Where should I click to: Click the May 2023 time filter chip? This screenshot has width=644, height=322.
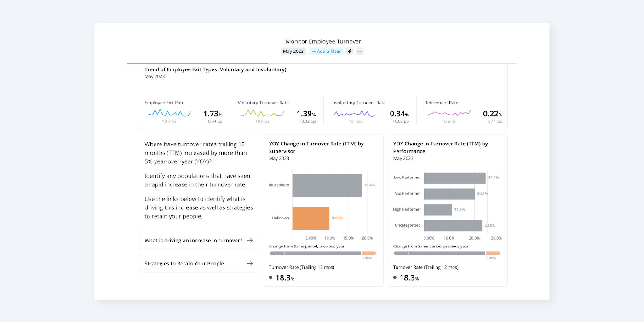click(293, 52)
